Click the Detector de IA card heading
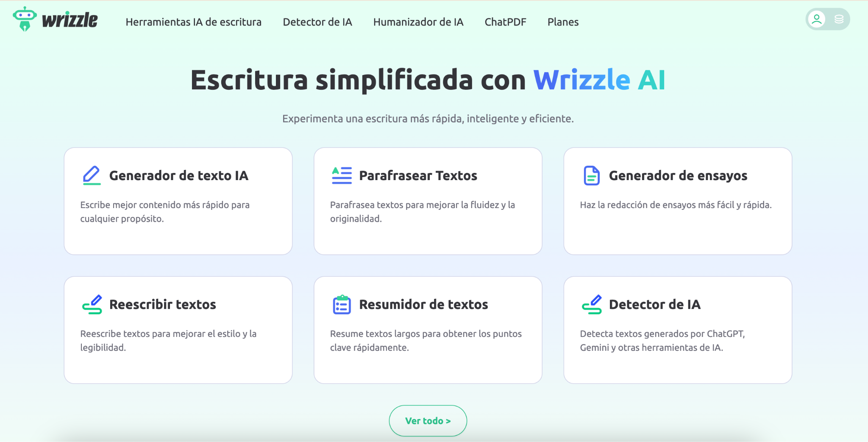Screen dimensions: 868x442 coord(655,304)
